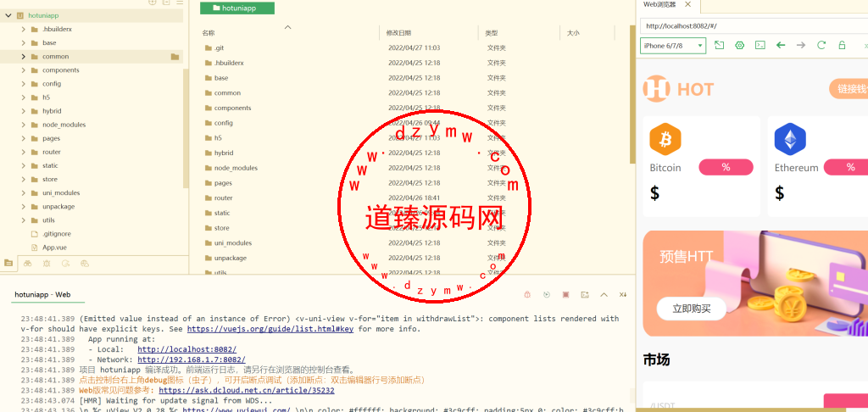Screen dimensions: 868x412
Task: Expand the node_modules folder in tree
Action: [x=23, y=125]
